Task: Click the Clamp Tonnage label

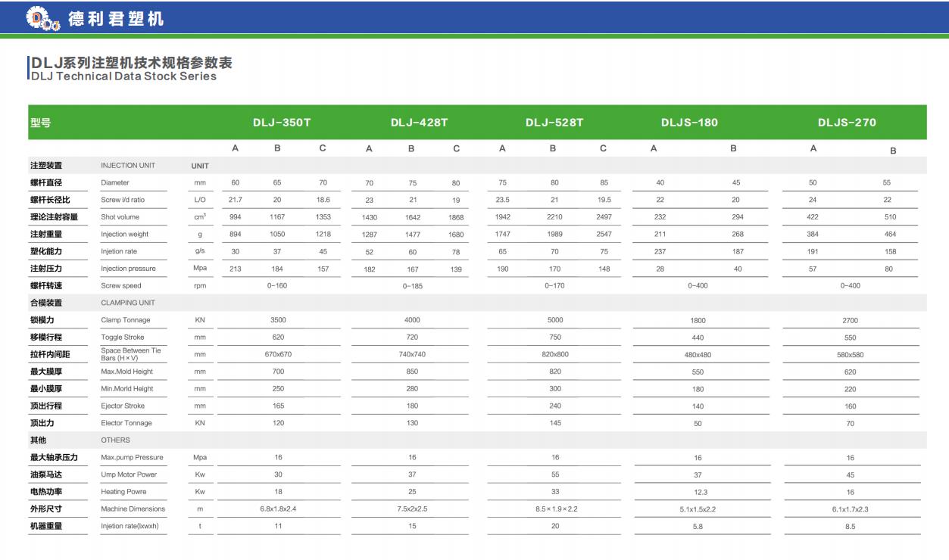Action: (126, 320)
